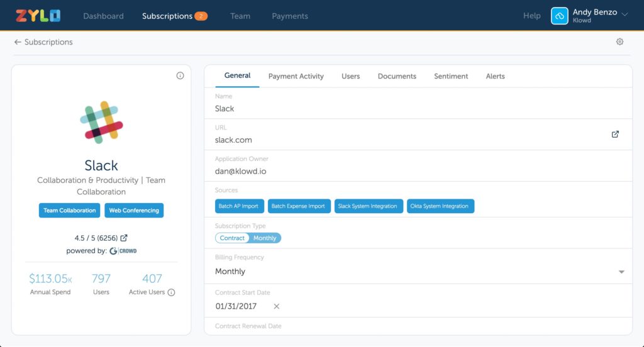The image size is (644, 347).
Task: Open Help in the top bar
Action: 532,16
